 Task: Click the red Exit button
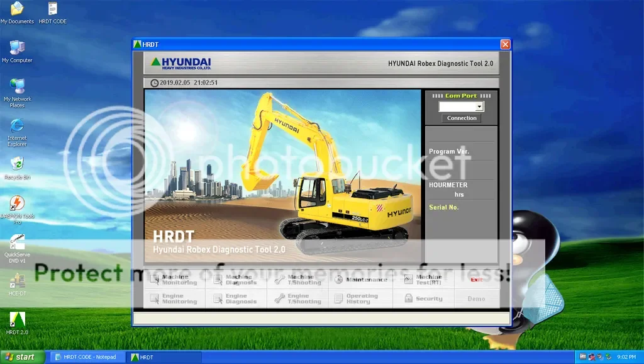477,280
